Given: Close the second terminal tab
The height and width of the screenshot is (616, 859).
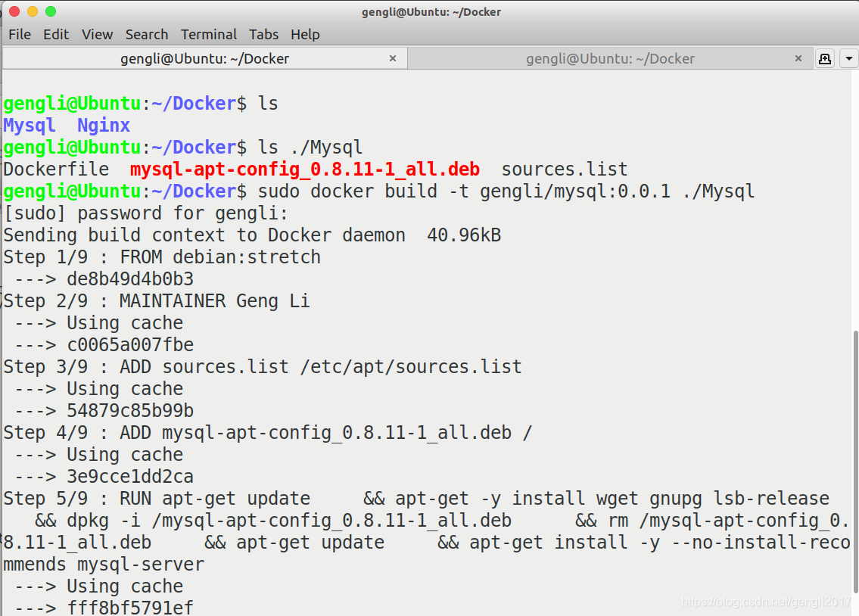Looking at the screenshot, I should (798, 58).
